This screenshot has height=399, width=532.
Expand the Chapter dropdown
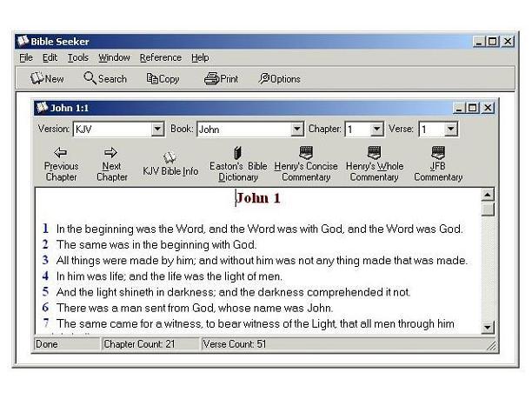[x=376, y=129]
